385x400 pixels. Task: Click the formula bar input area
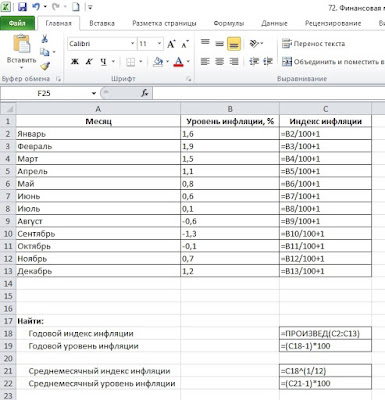tap(269, 93)
